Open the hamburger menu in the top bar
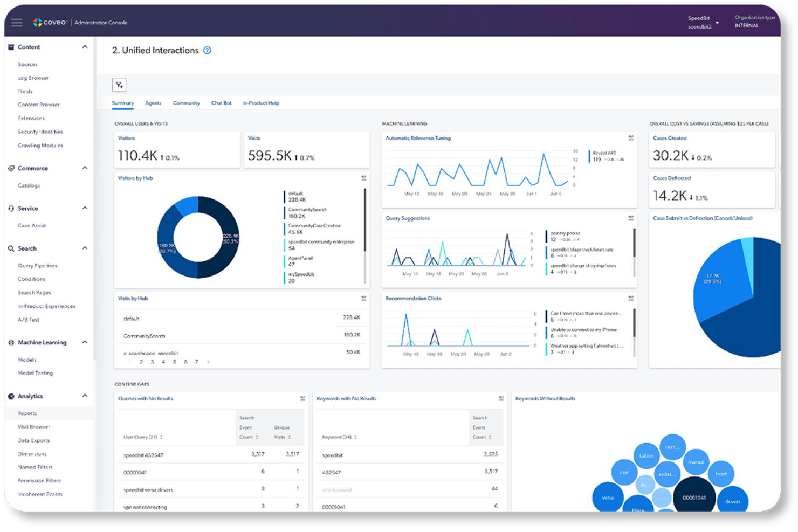The height and width of the screenshot is (532, 798). 16,22
